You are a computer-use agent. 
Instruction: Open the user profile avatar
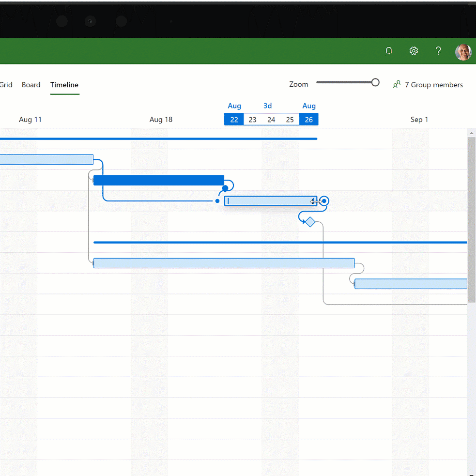tap(463, 52)
